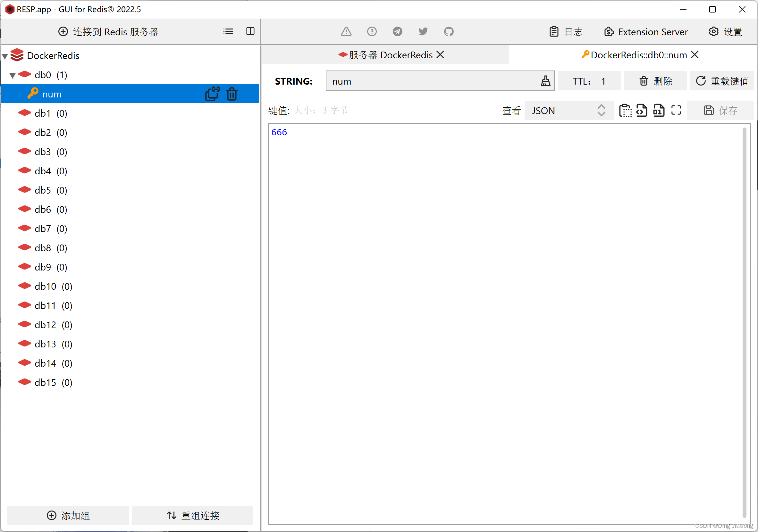Open the 日志 log panel
This screenshot has height=532, width=758.
point(566,32)
